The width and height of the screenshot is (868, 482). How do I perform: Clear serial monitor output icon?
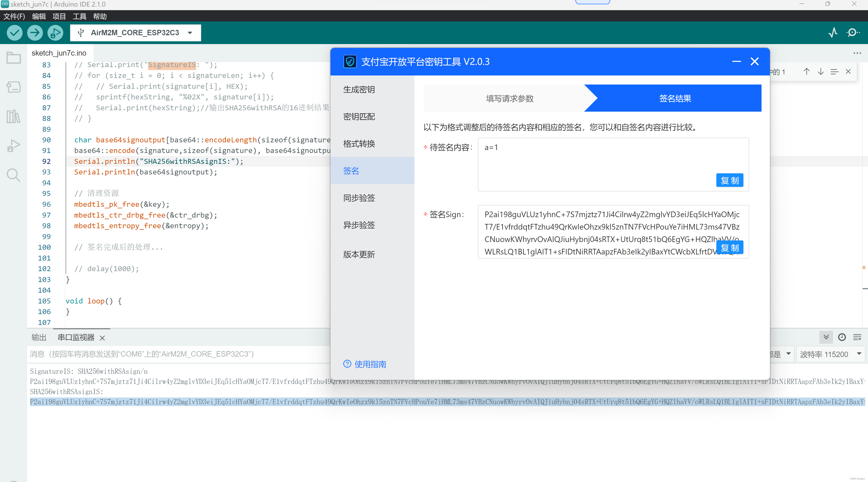857,337
